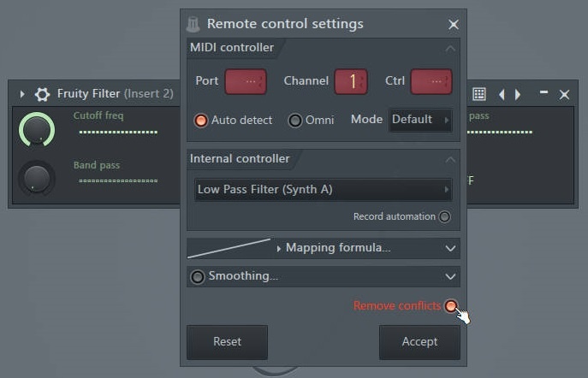Viewport: 588px width, 378px height.
Task: Expand the Smoothing section chevron
Action: tap(450, 277)
